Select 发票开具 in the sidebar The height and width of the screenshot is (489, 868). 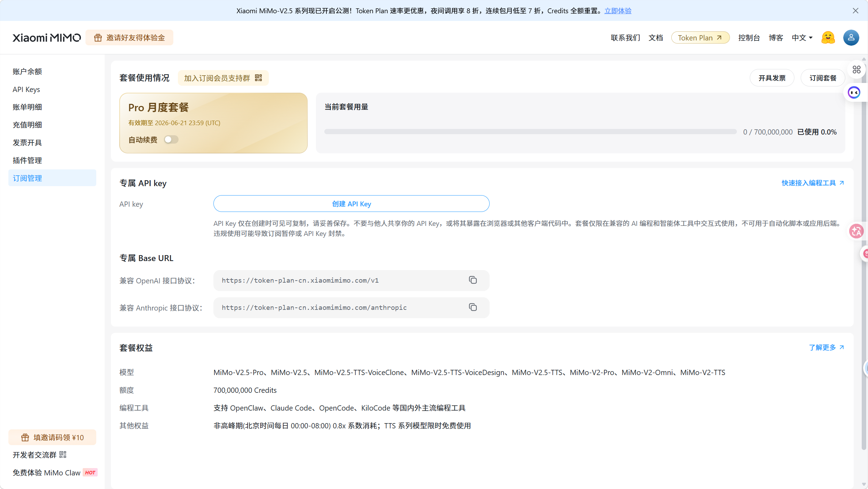click(52, 143)
